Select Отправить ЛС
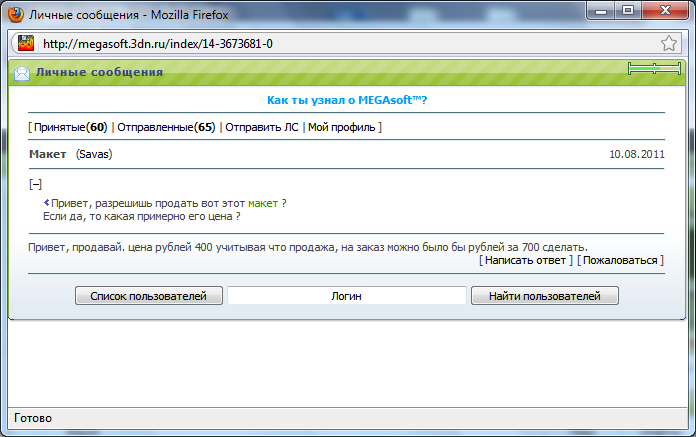696x437 pixels. point(261,127)
